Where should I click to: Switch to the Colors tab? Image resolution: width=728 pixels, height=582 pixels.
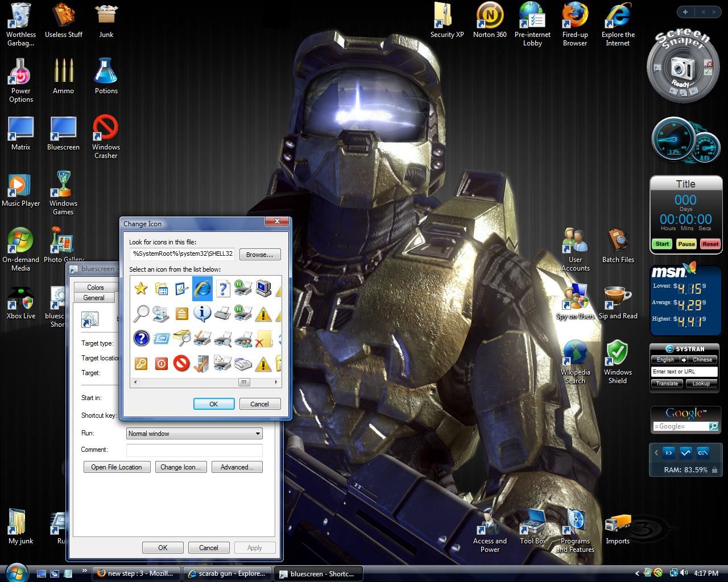click(95, 288)
